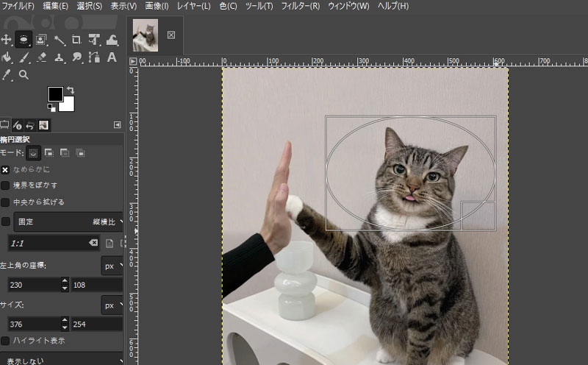Select the Paths tool
This screenshot has height=365, width=588.
pyautogui.click(x=94, y=57)
